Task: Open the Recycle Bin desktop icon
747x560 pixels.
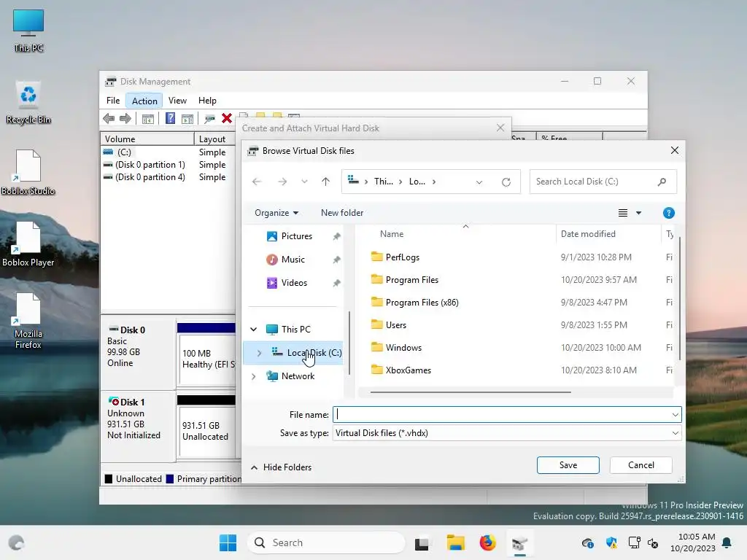Action: [x=28, y=103]
